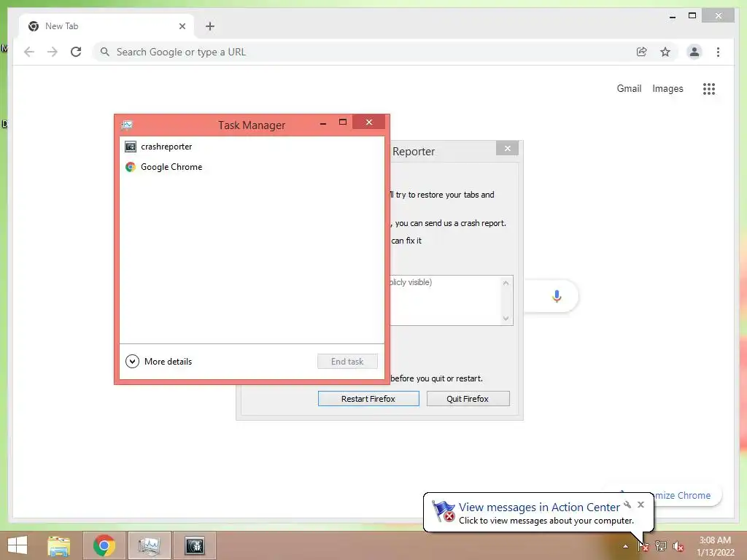The height and width of the screenshot is (560, 747).
Task: Bookmark this tab with the star icon
Action: pyautogui.click(x=665, y=52)
